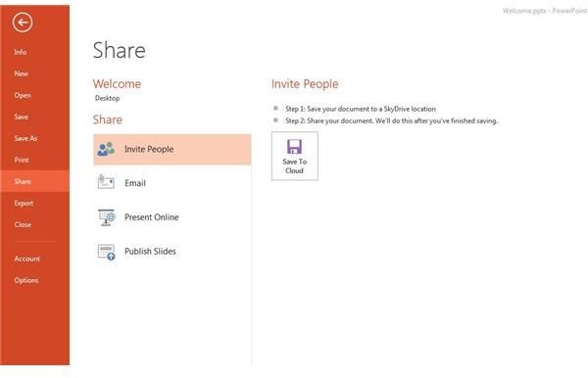Click the Invite People pane heading
The height and width of the screenshot is (378, 588).
tap(305, 84)
